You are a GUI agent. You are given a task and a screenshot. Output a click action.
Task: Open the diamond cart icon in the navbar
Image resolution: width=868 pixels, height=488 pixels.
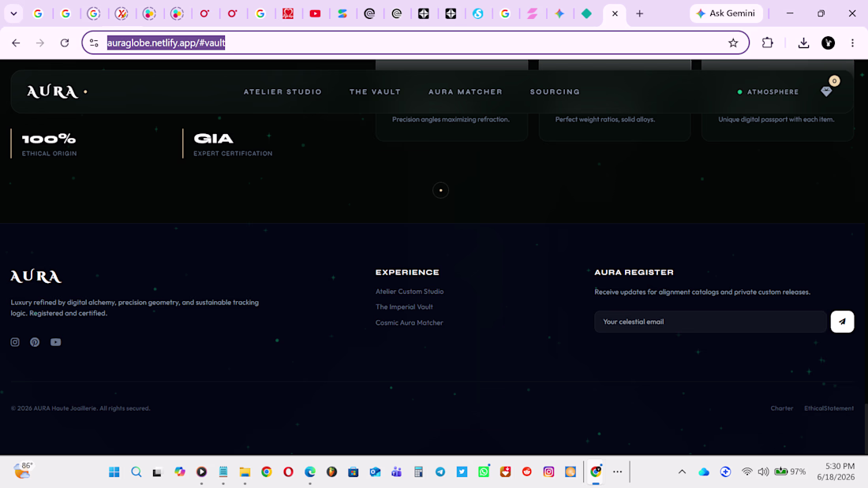click(x=826, y=91)
